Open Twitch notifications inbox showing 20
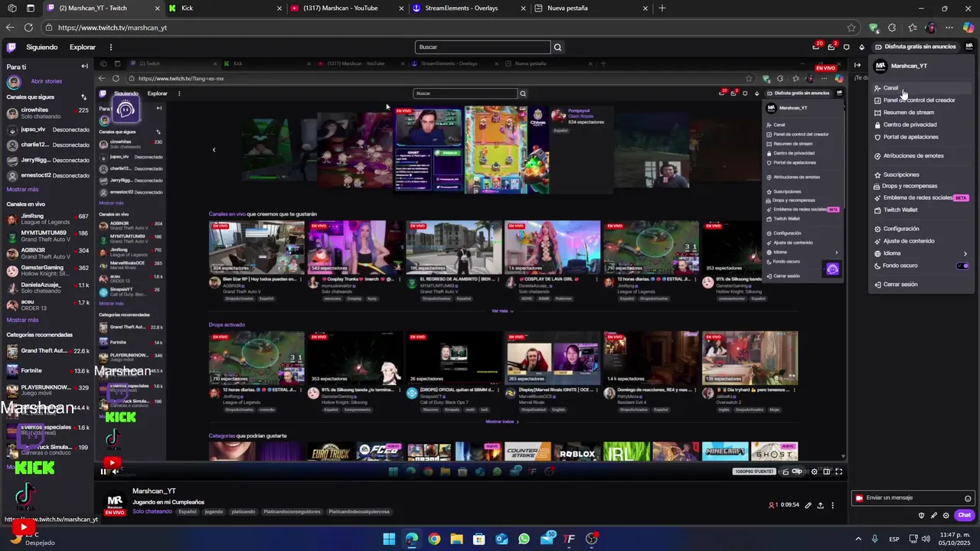The width and height of the screenshot is (980, 551). [817, 47]
